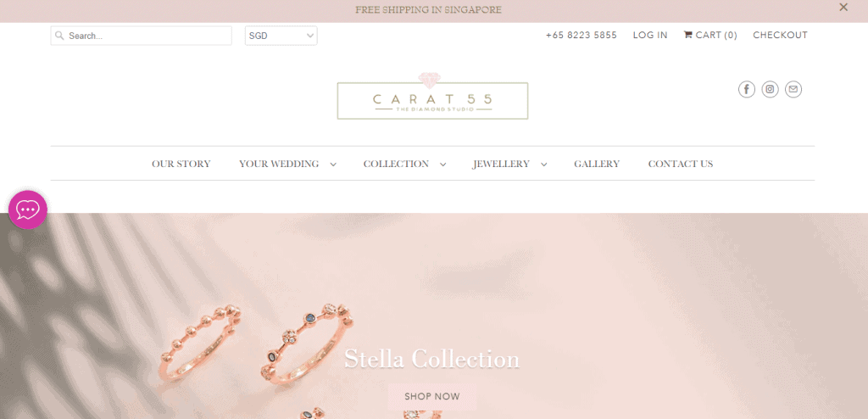The height and width of the screenshot is (419, 868).
Task: Expand the Collection submenu chevron
Action: click(x=442, y=165)
